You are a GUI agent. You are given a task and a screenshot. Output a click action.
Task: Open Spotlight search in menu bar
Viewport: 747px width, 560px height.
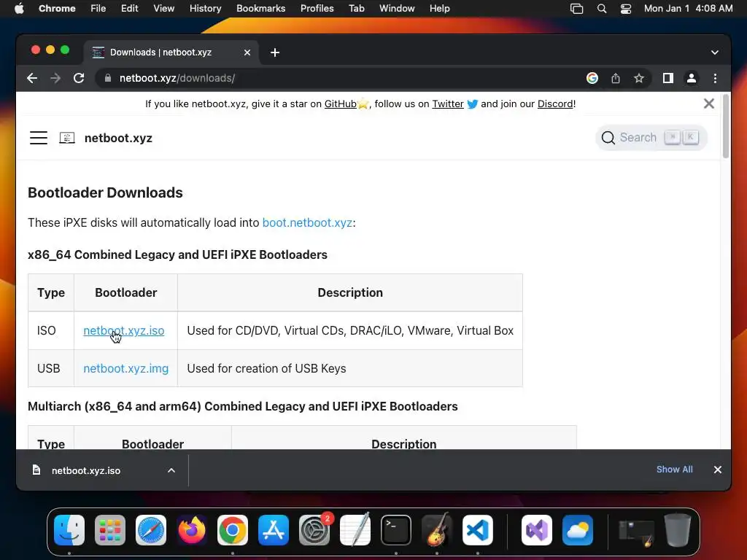coord(602,9)
